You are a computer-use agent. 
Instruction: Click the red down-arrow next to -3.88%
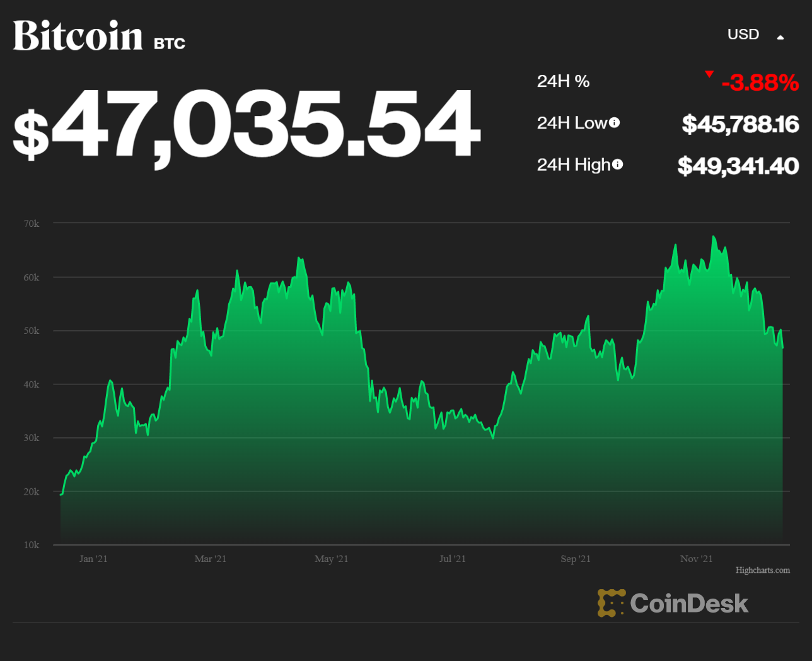click(709, 73)
